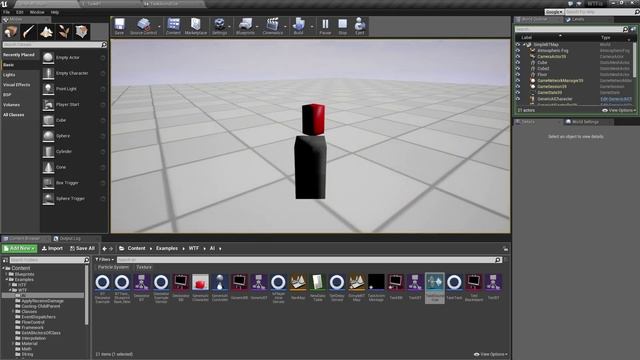Screen dimensions: 640x360
Task: Select the Paint mode brush icon
Action: click(x=29, y=32)
